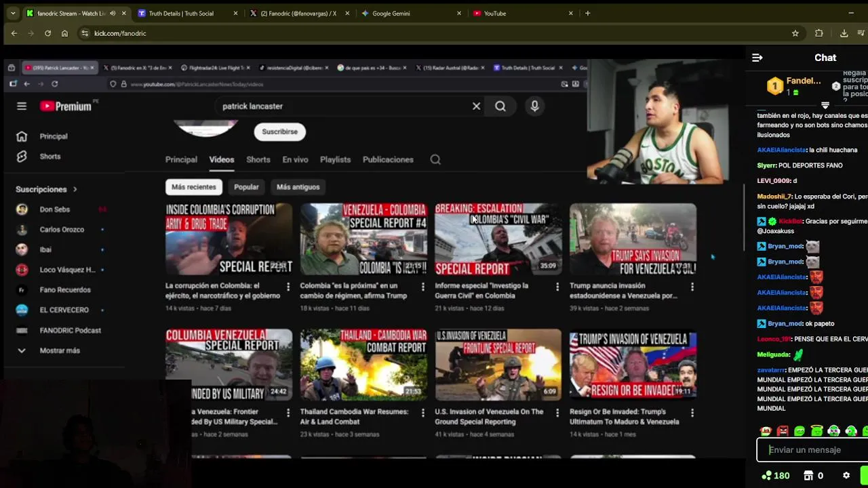Screen dimensions: 868x488
Task: Reload the inner YouTube browser page
Action: point(54,84)
